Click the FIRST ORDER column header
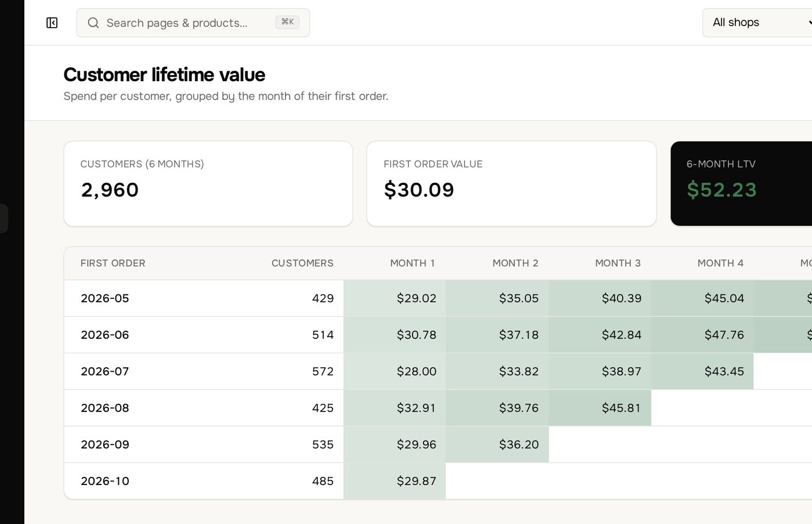Viewport: 812px width, 524px height. point(113,263)
